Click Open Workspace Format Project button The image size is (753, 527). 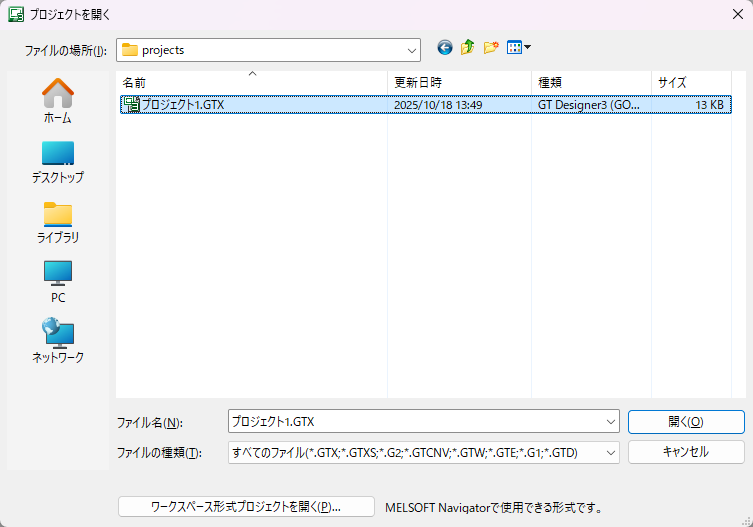(x=246, y=507)
